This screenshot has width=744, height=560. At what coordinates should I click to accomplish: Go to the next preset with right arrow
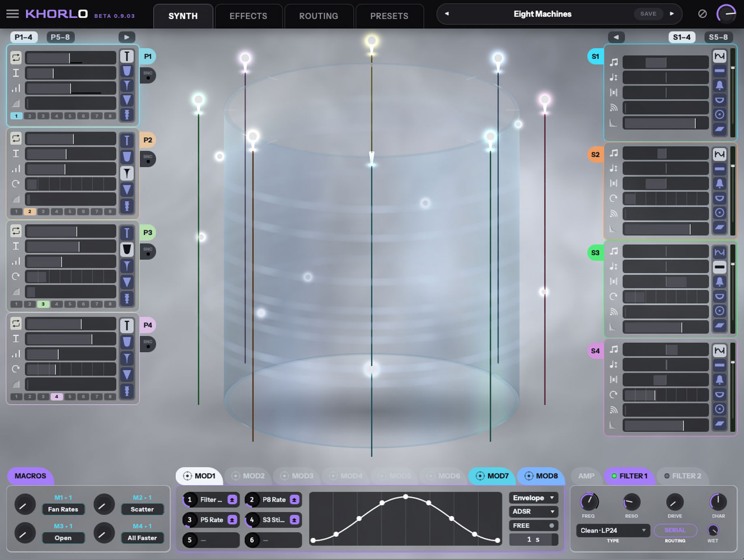pos(672,13)
